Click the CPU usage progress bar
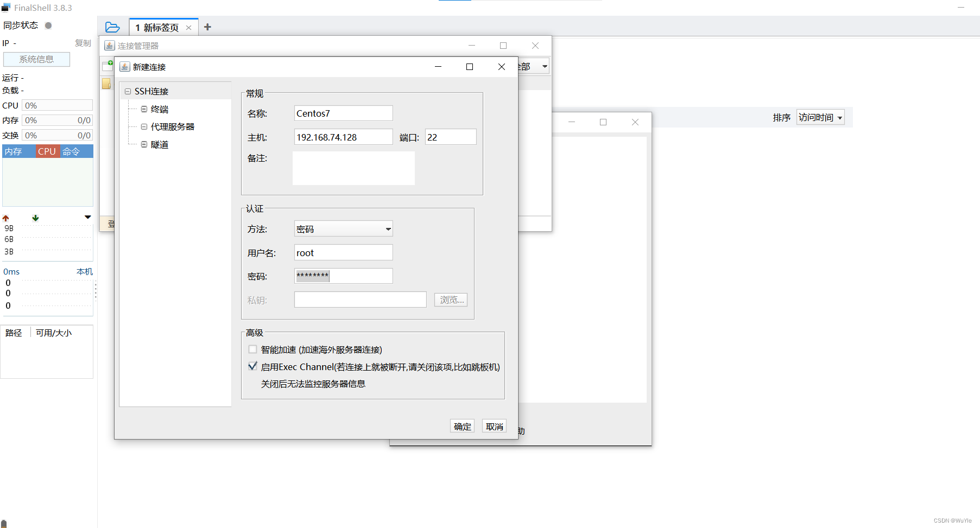980x528 pixels. pyautogui.click(x=58, y=105)
